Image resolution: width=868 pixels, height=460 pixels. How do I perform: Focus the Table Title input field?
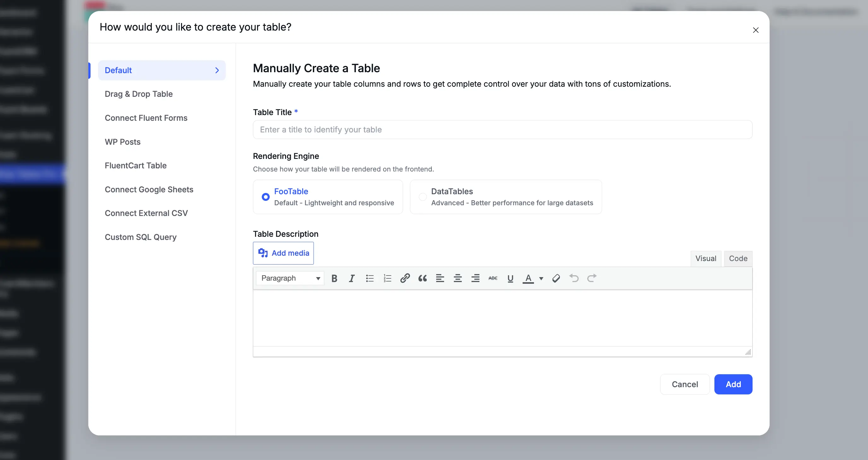503,130
